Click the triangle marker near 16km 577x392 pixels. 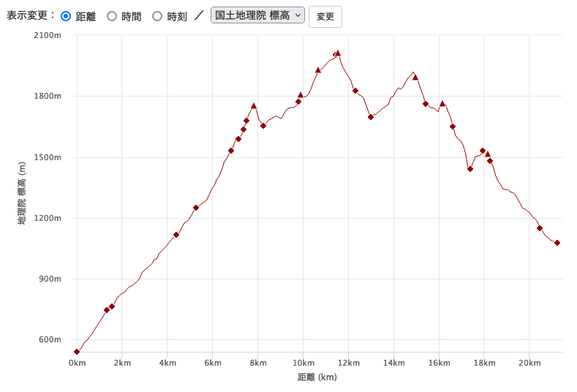[x=442, y=104]
